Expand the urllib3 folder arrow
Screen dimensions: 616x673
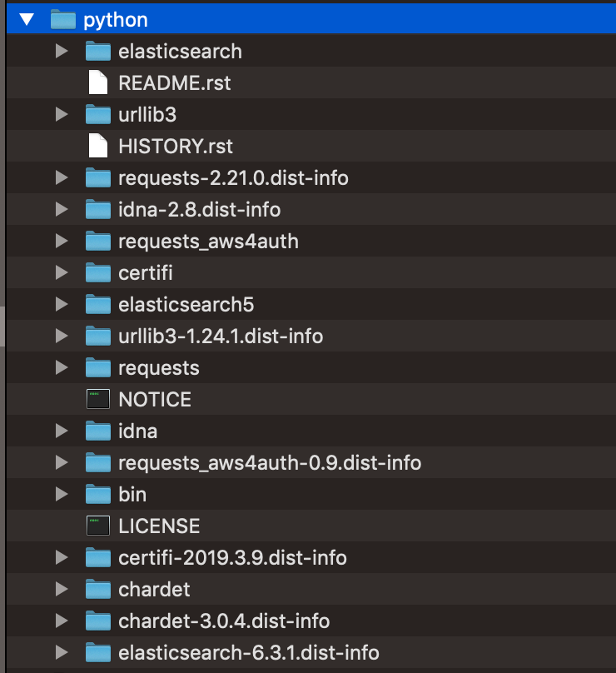[62, 115]
